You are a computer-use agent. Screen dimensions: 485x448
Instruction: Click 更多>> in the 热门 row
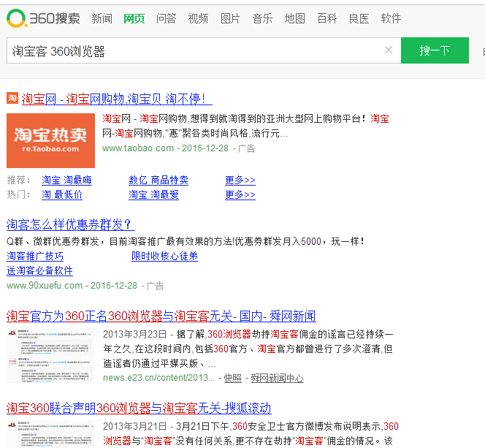(240, 194)
